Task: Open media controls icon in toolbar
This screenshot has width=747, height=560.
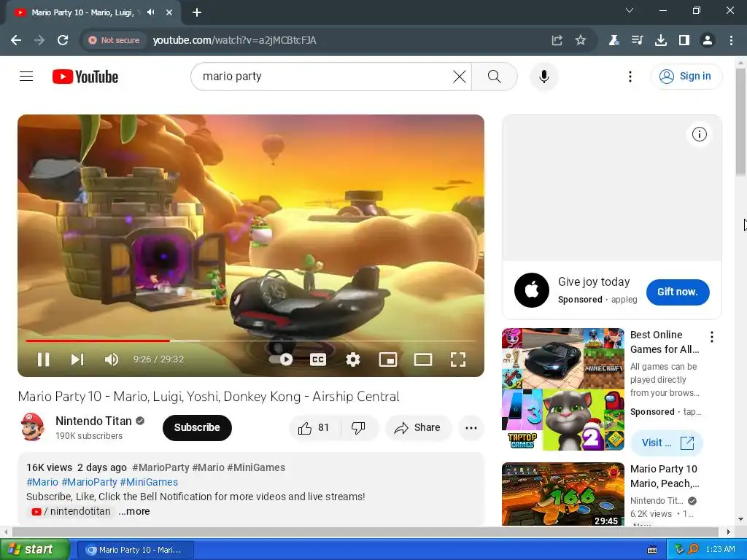Action: coord(637,41)
